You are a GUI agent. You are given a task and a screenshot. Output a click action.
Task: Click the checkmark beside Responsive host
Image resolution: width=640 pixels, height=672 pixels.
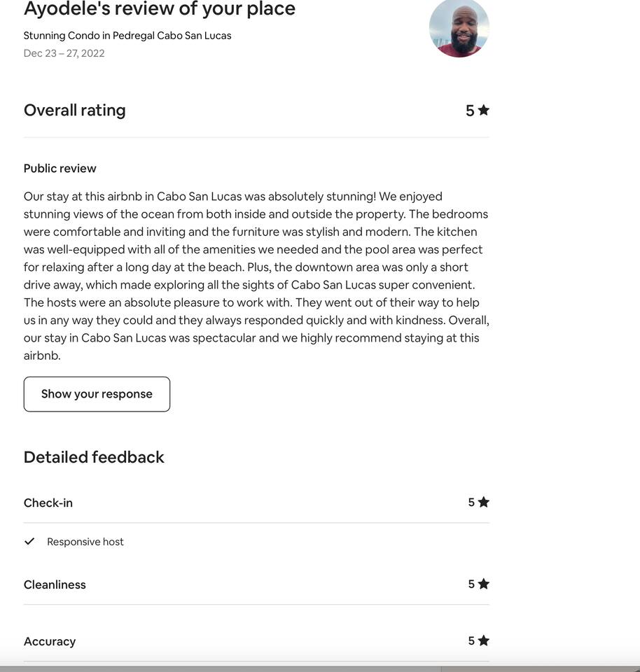pyautogui.click(x=29, y=541)
